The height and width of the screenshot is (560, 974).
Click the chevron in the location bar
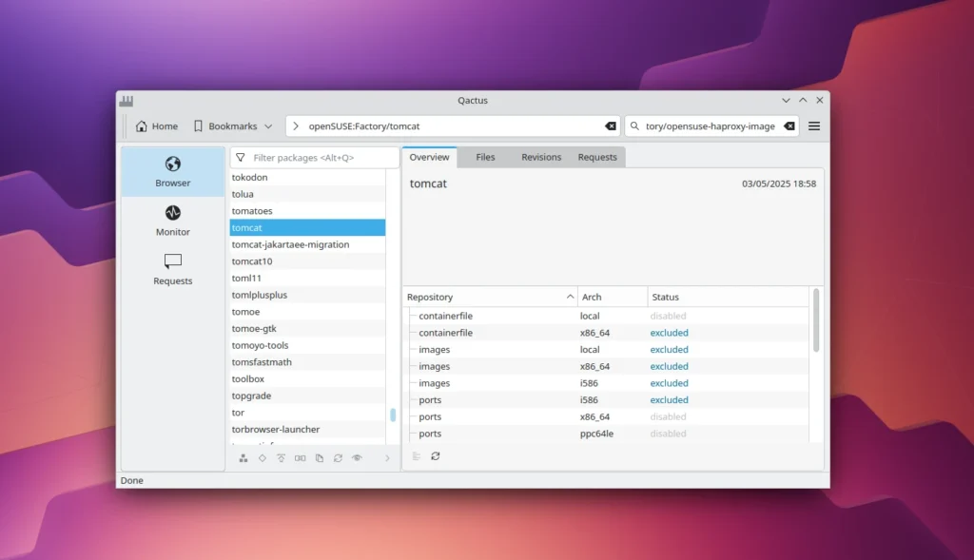(296, 126)
